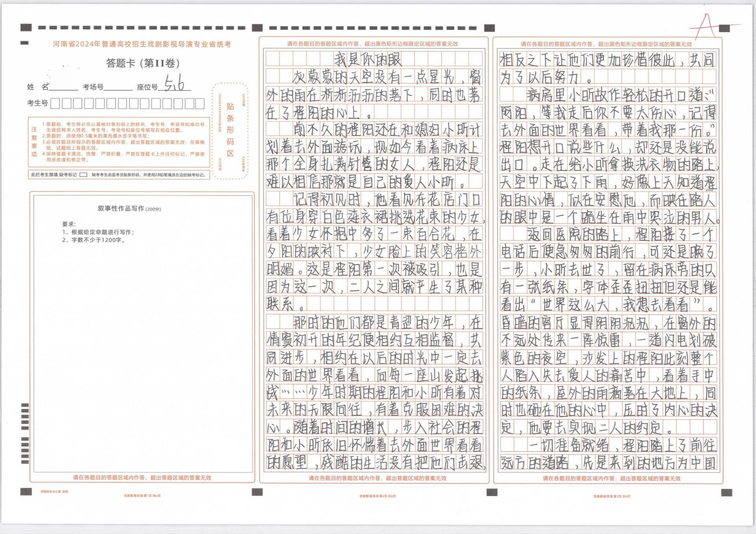Viewport: 756px width, 534px height.
Task: Click the heading '叙事性作品写作 (200分)'
Action: click(129, 208)
